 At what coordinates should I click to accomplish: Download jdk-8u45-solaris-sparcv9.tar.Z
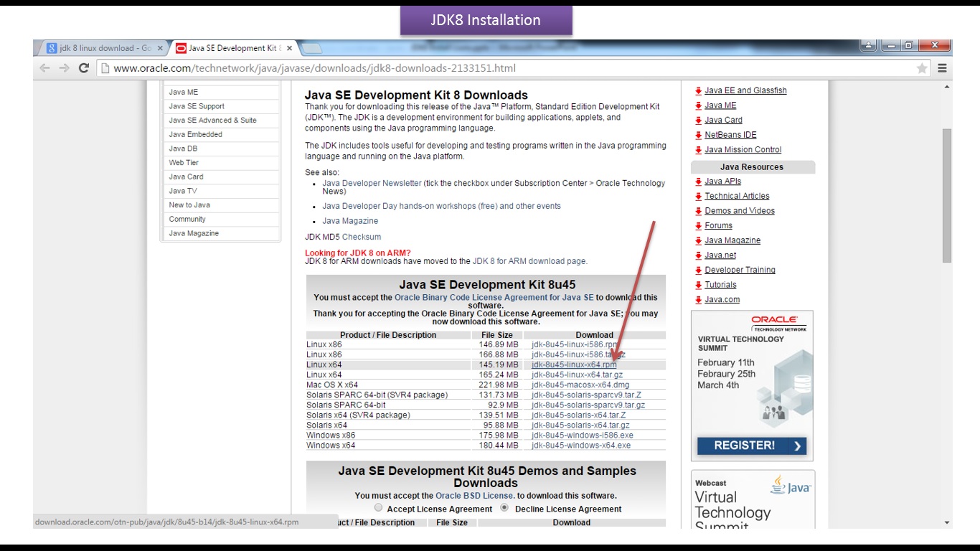pyautogui.click(x=586, y=395)
